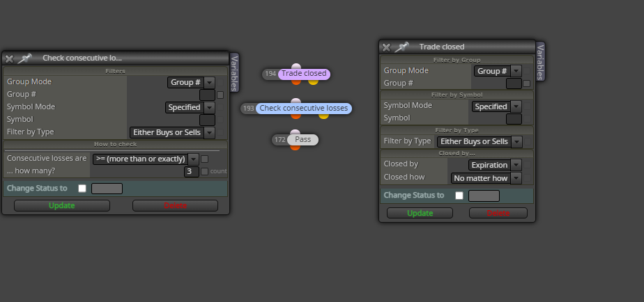
Task: Click status color field in Trade closed panel
Action: click(484, 196)
